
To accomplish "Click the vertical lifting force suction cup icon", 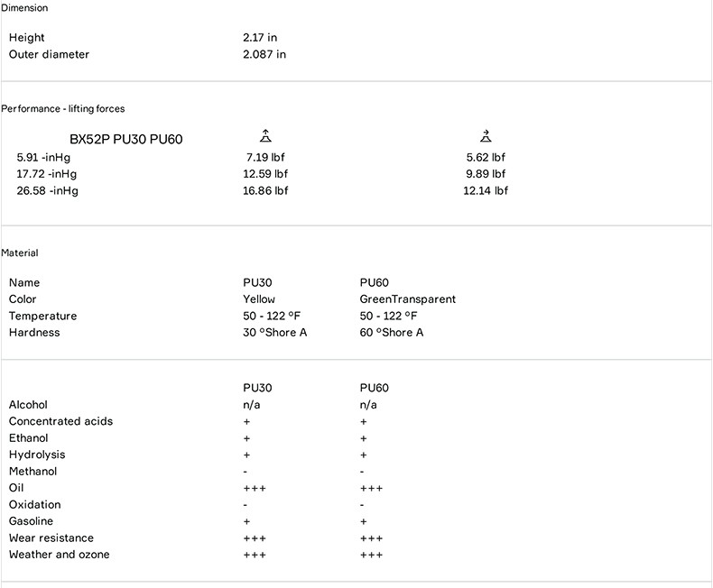I will [x=265, y=136].
